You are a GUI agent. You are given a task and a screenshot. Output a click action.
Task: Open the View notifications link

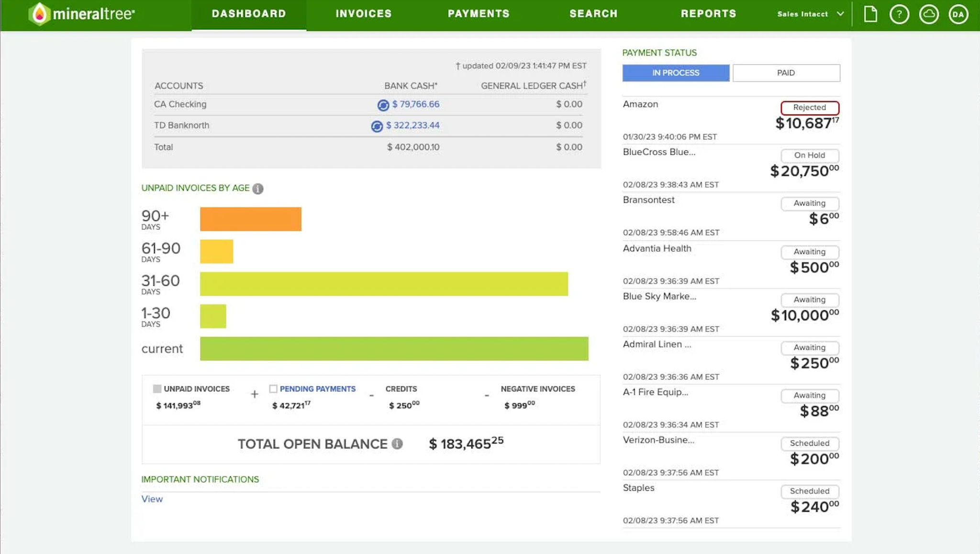coord(152,499)
